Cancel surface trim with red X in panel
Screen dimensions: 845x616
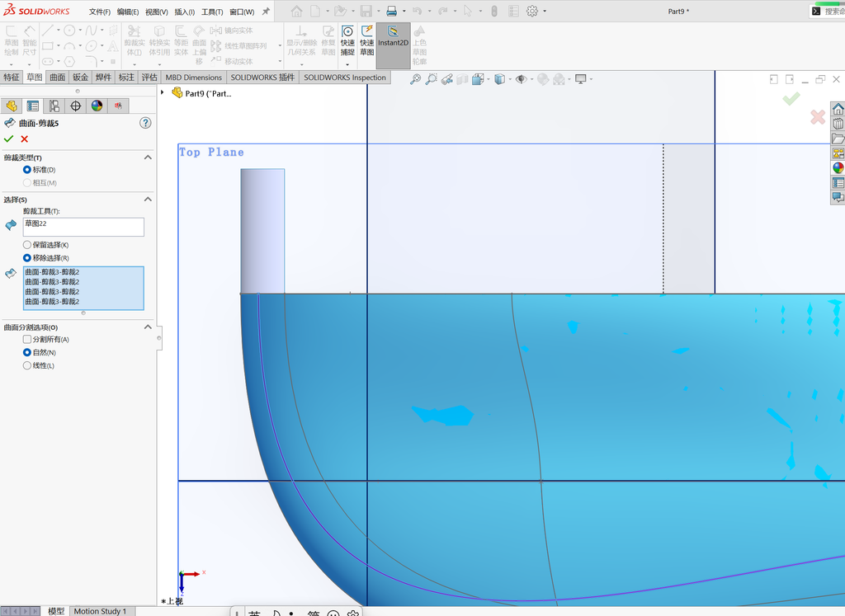(24, 139)
